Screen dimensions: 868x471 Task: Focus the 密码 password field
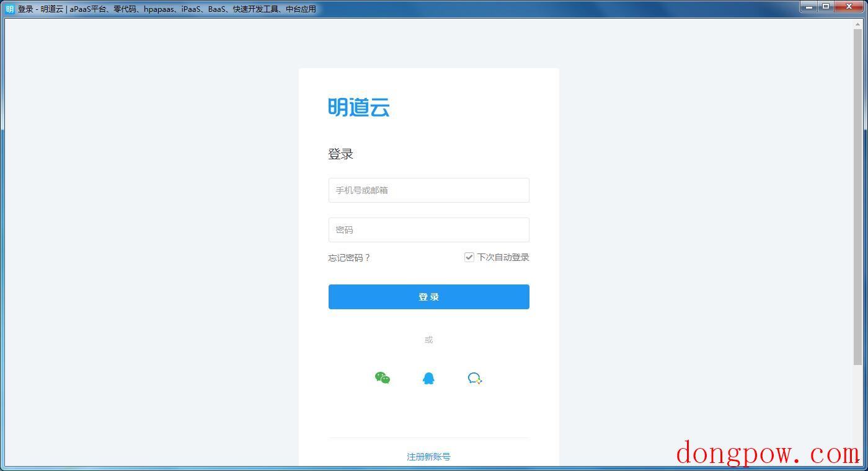pos(429,230)
